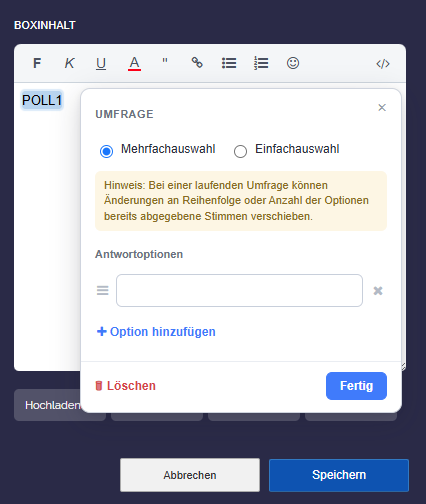Viewport: 426px width, 504px height.
Task: Confirm the poll with Fertig button
Action: (x=356, y=386)
